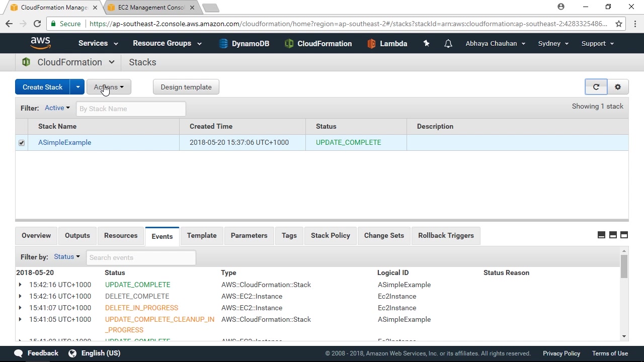The height and width of the screenshot is (362, 644).
Task: Open the Abhaya Chauhan account menu
Action: click(x=496, y=43)
